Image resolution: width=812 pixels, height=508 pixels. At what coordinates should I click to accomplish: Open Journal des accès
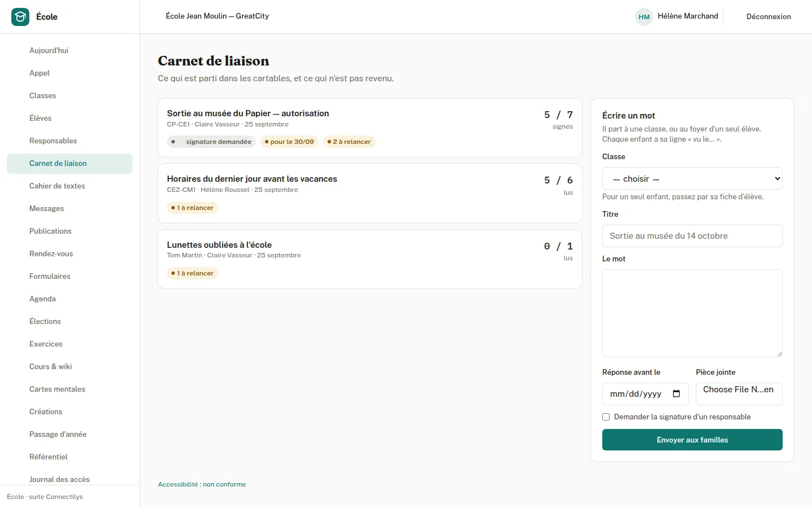tap(69, 479)
